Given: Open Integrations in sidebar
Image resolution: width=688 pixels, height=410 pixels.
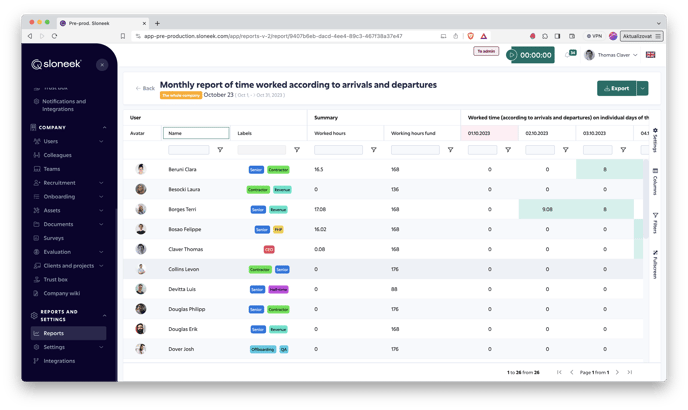Looking at the screenshot, I should point(59,361).
